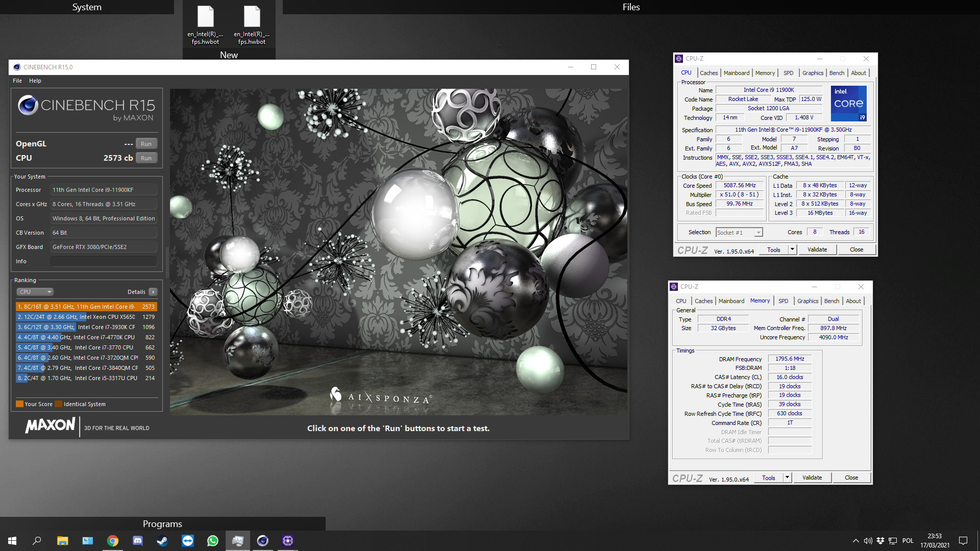Click Validate in bottom CPU-Z window
The width and height of the screenshot is (980, 551).
812,478
